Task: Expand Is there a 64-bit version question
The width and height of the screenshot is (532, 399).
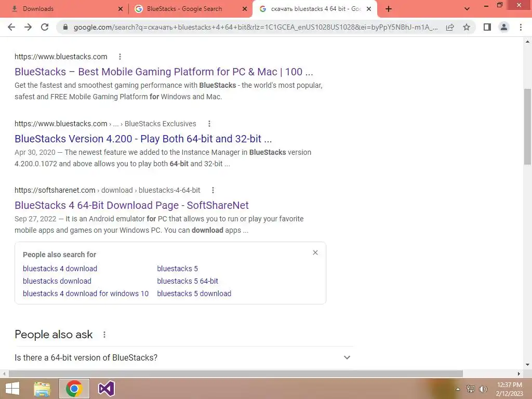Action: pyautogui.click(x=184, y=357)
